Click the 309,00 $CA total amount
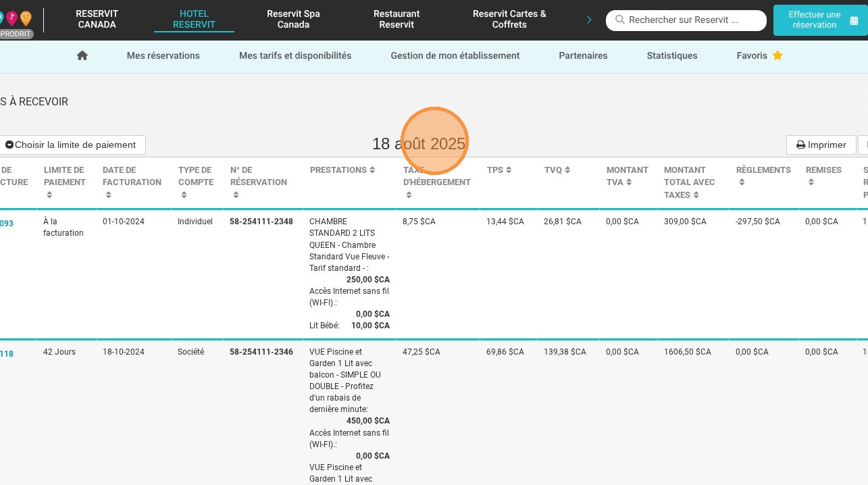Screen dimensions: 868x485 coord(685,222)
